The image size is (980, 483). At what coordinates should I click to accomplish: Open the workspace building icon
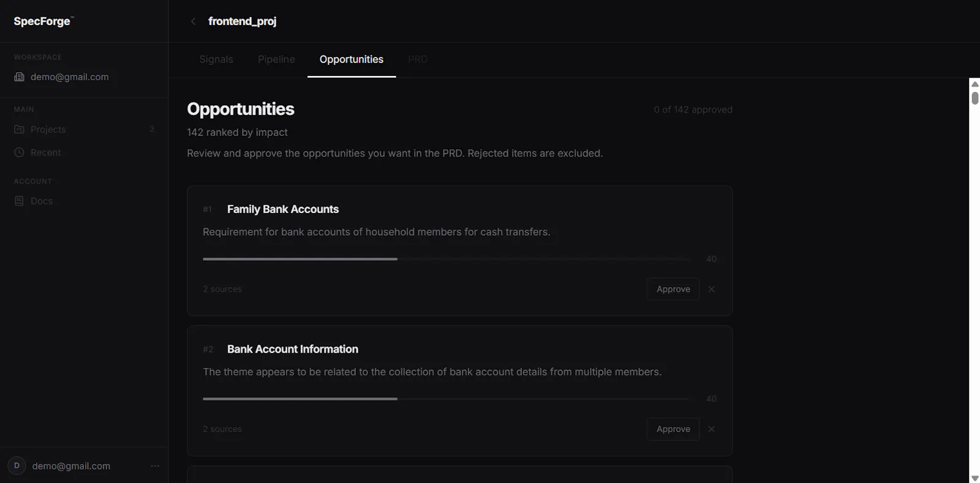pyautogui.click(x=19, y=77)
